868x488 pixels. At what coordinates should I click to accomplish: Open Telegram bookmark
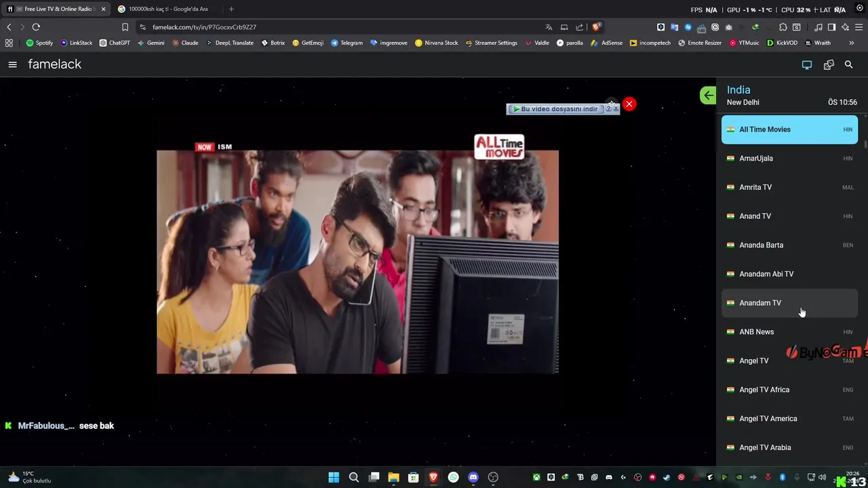pyautogui.click(x=347, y=43)
